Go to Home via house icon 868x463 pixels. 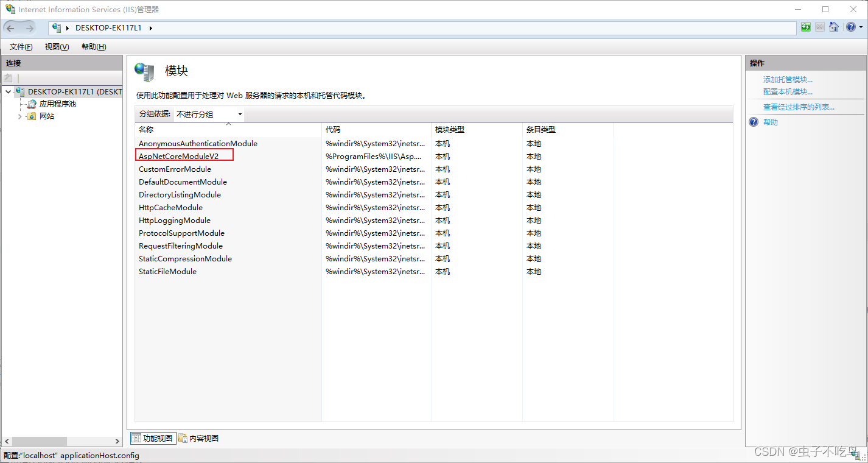point(834,27)
